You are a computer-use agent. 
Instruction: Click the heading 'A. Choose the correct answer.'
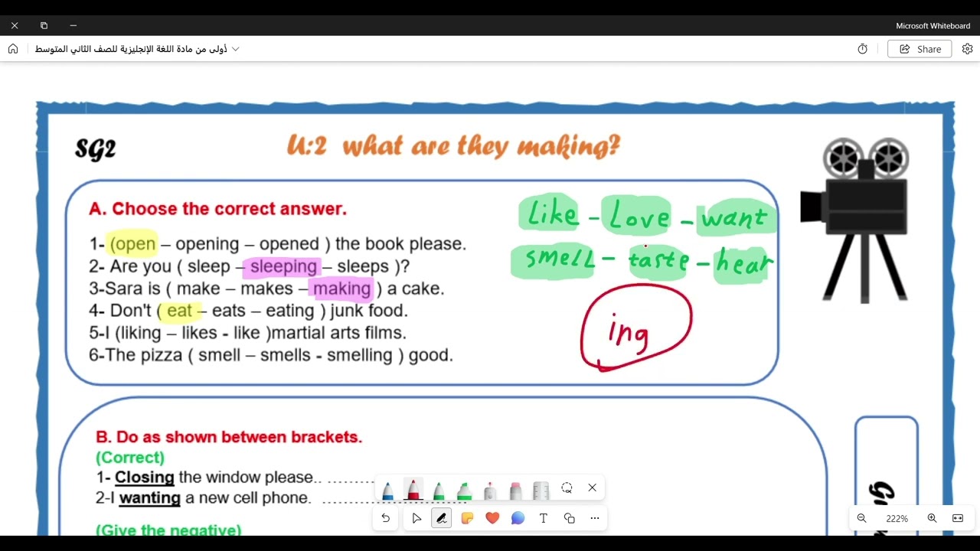pos(218,209)
